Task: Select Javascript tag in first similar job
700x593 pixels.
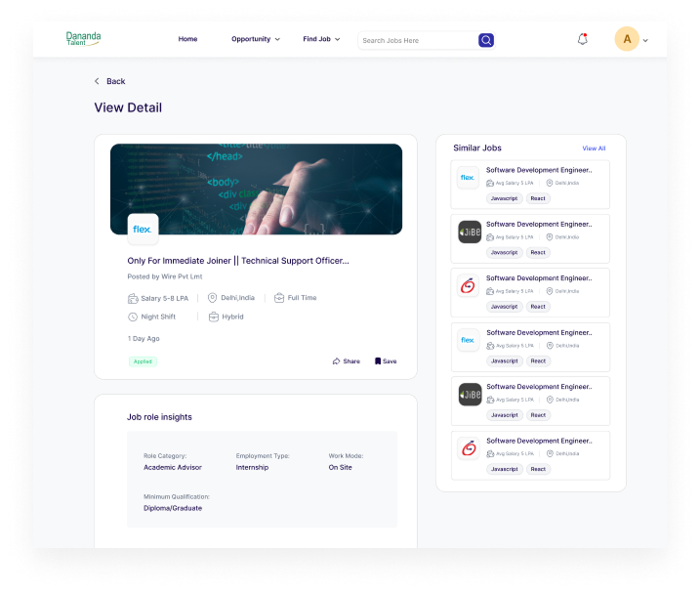Action: coord(504,198)
